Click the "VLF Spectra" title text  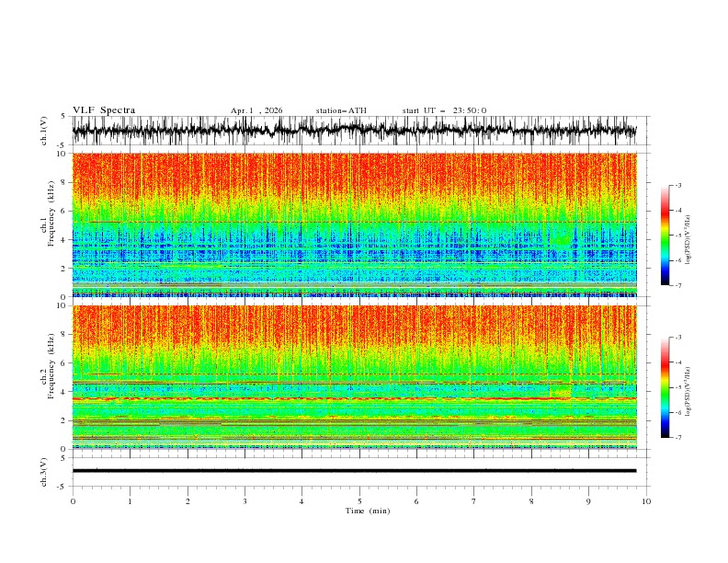point(104,110)
